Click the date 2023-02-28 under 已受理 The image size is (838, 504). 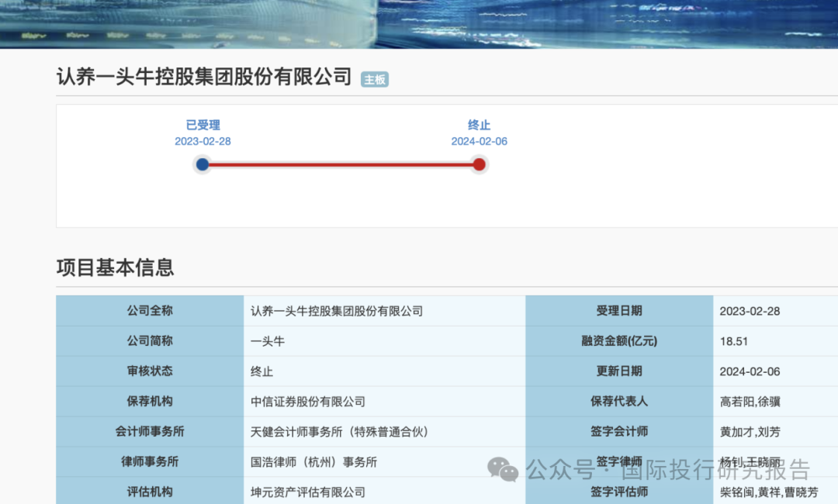pos(203,141)
